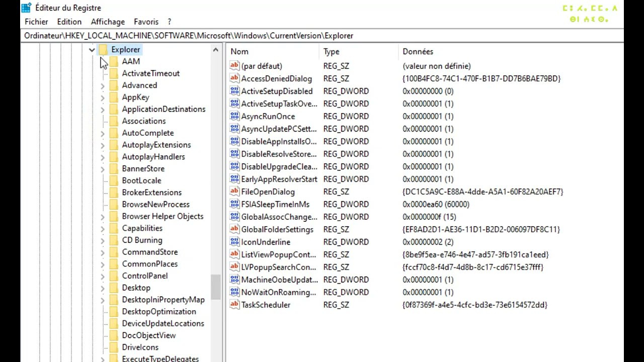Open the Fichier menu

tap(36, 22)
